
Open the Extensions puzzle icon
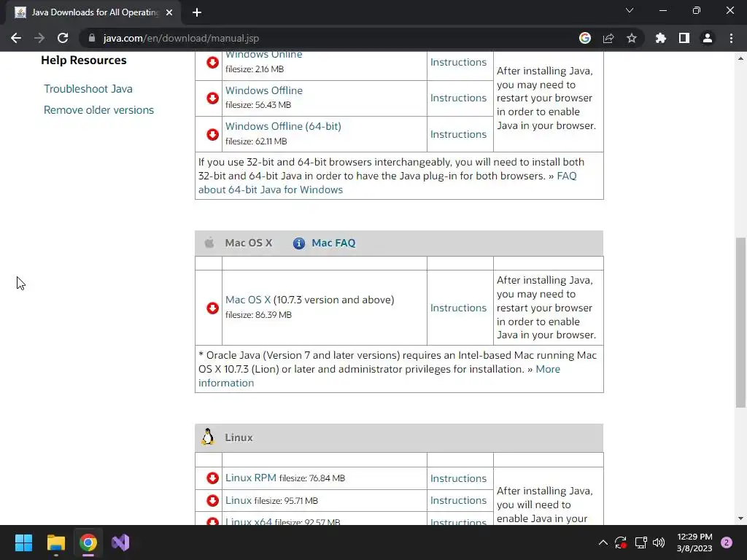click(660, 38)
